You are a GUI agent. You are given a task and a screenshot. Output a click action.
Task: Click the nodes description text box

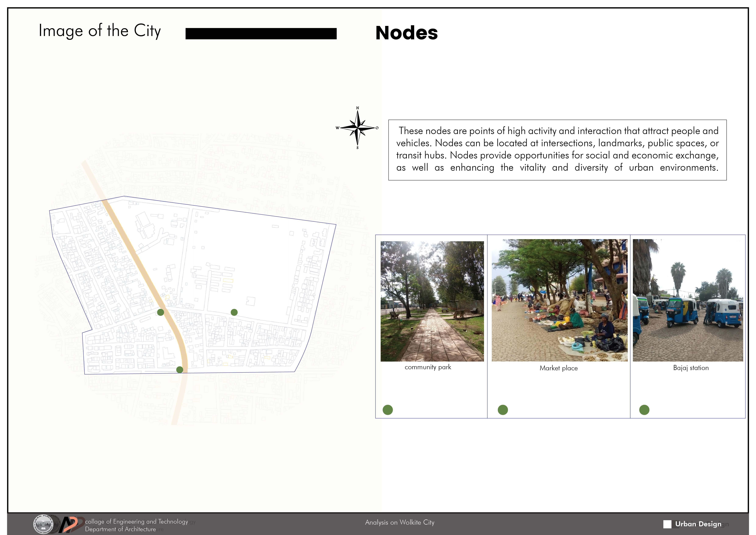[x=557, y=150]
